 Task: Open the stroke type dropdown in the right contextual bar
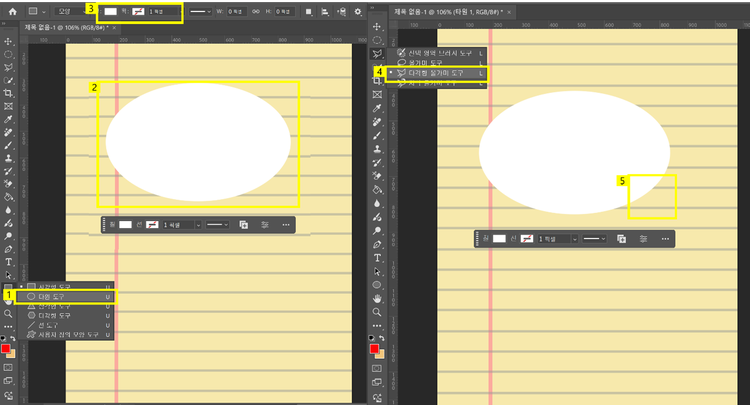[x=595, y=239]
